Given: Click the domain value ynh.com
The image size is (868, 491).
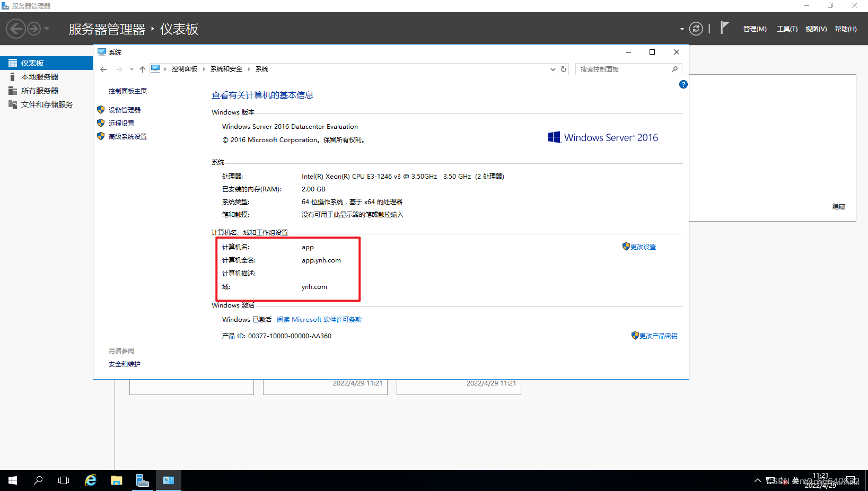Looking at the screenshot, I should (314, 287).
